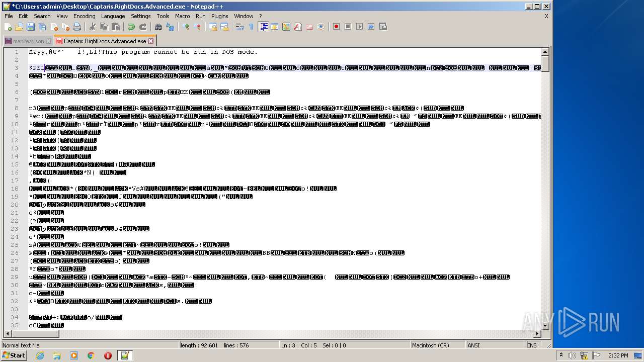Screen dimensions: 644x362
Task: Click the Windows Start button
Action: click(14, 355)
